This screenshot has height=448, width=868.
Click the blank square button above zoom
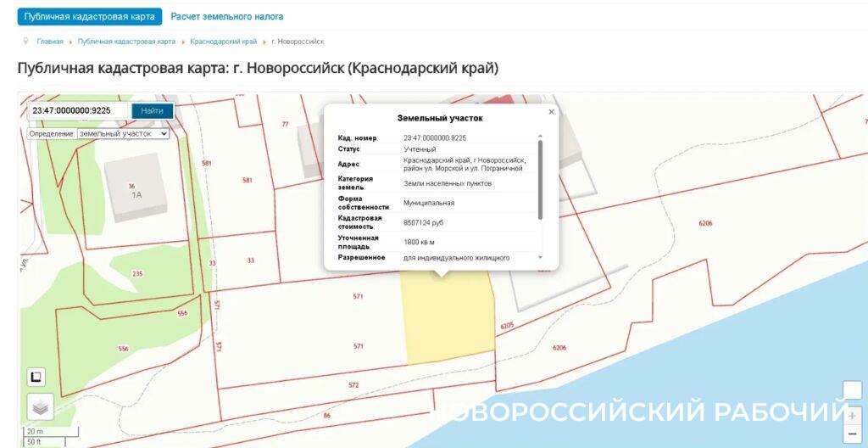tap(852, 390)
